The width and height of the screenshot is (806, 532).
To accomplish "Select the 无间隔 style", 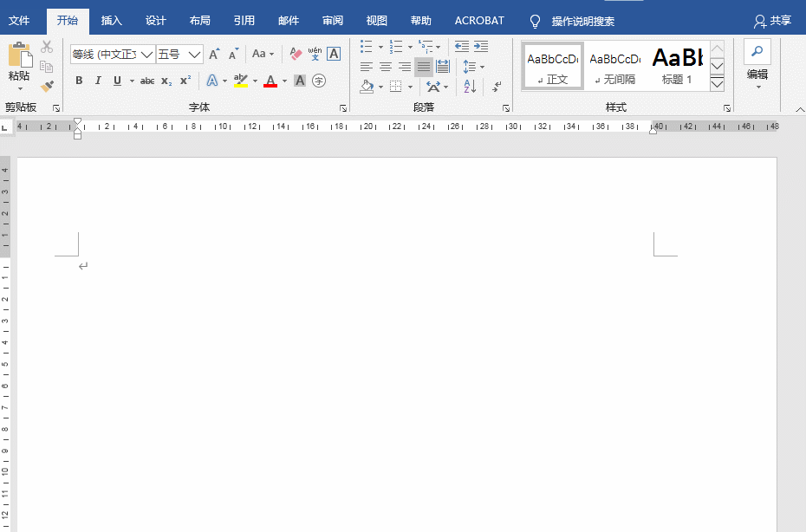I will coord(615,67).
